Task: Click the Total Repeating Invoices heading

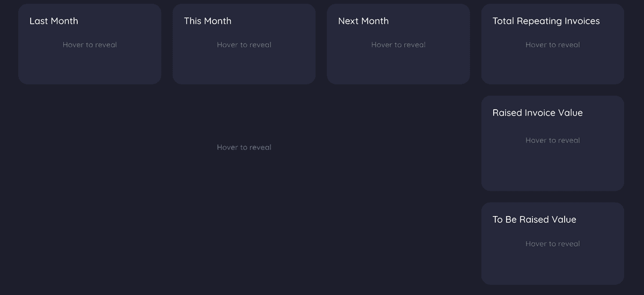Action: [546, 21]
